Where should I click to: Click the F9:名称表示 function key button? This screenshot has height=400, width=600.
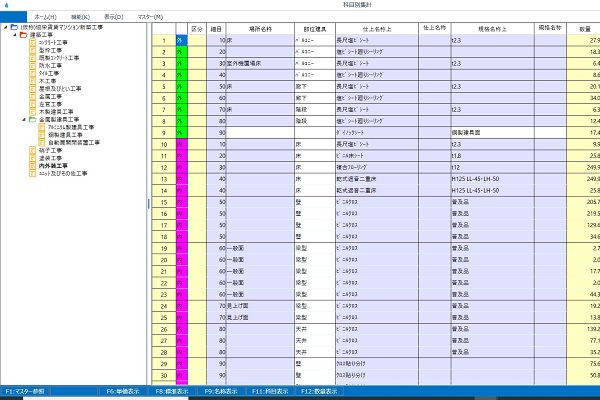point(221,391)
